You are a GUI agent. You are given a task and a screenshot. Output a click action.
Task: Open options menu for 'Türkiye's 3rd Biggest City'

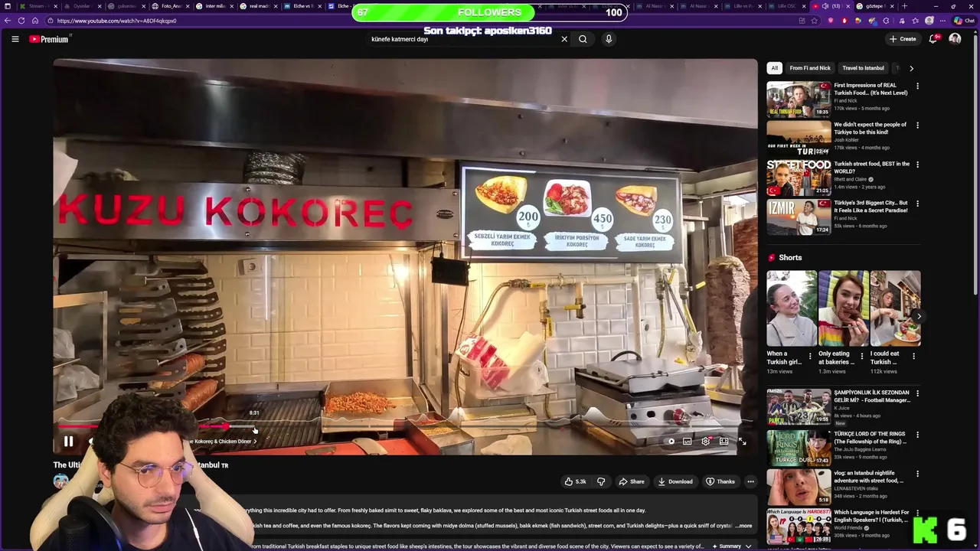click(x=917, y=204)
